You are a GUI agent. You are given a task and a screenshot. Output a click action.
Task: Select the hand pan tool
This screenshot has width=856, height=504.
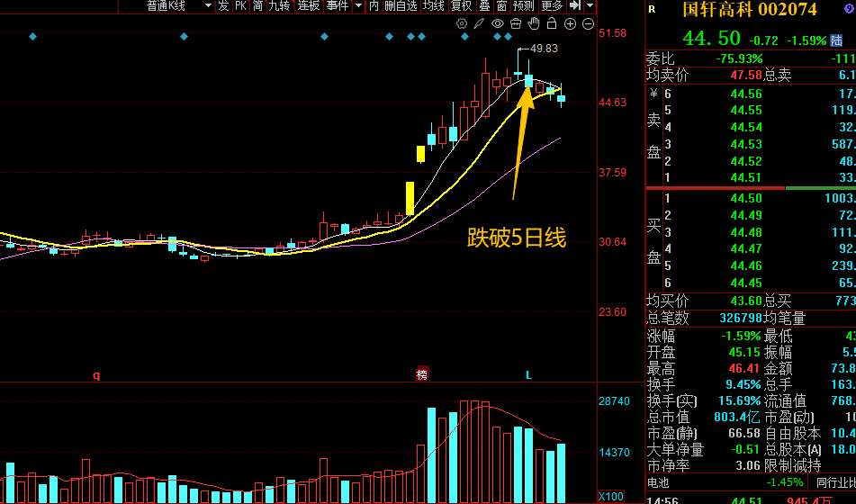point(533,22)
